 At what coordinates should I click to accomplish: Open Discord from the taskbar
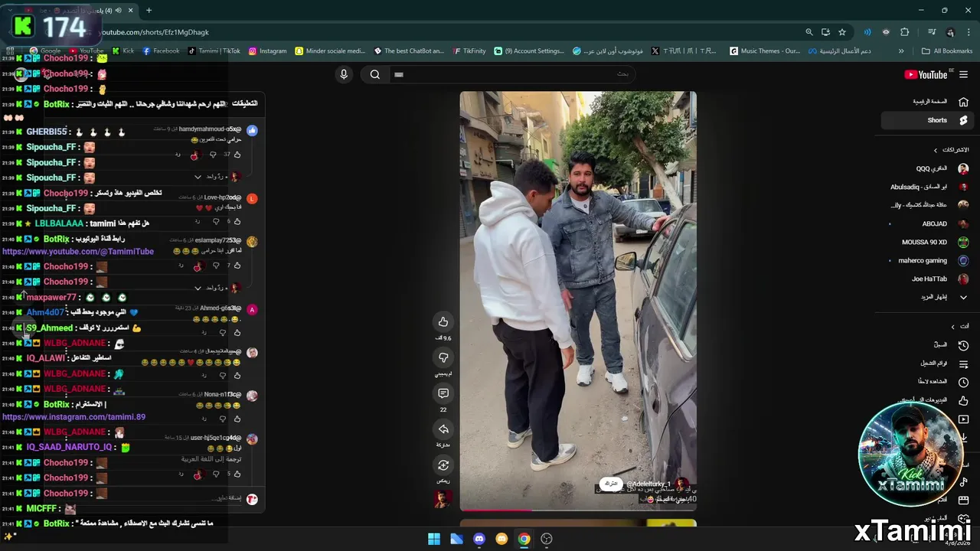tap(479, 539)
